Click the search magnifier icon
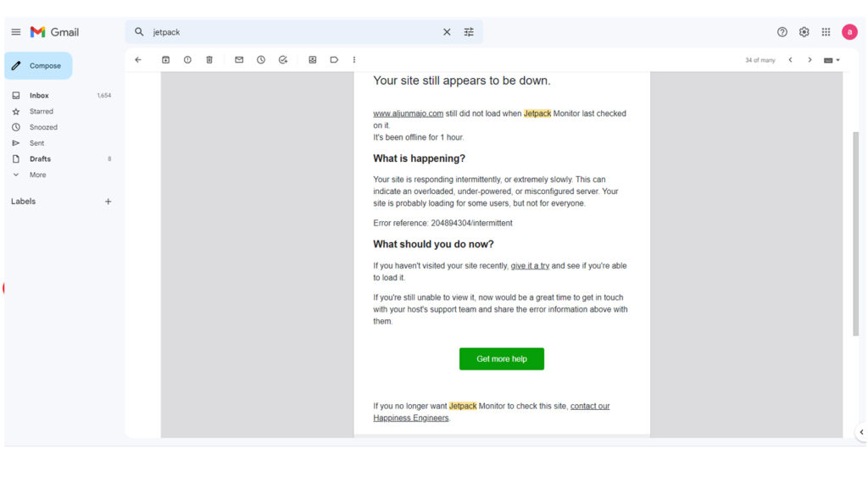The height and width of the screenshot is (482, 868). coord(139,32)
